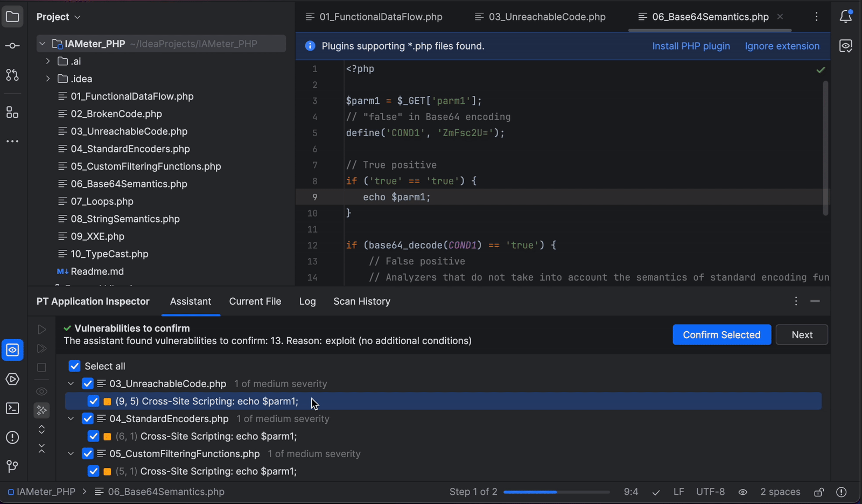The image size is (862, 504).
Task: Collapse the IAMeter_PHP project root
Action: tap(42, 44)
